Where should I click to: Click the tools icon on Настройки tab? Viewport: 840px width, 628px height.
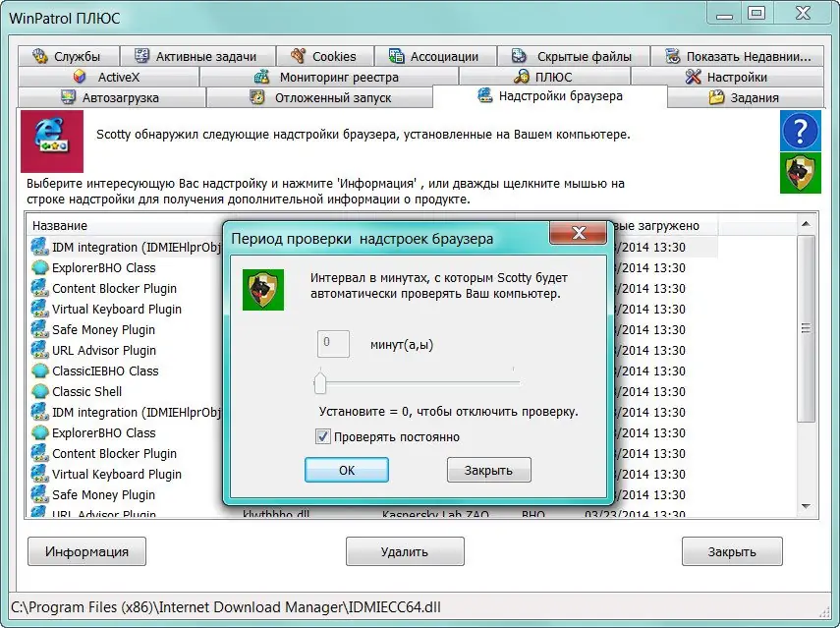[x=694, y=77]
